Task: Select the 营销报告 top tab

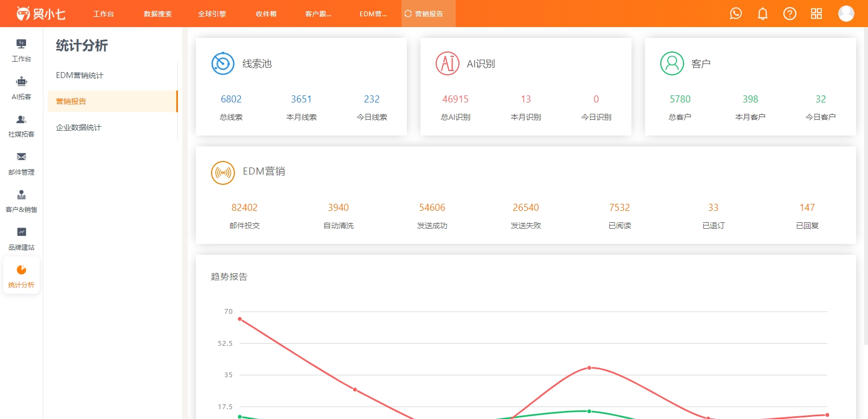Action: coord(429,14)
